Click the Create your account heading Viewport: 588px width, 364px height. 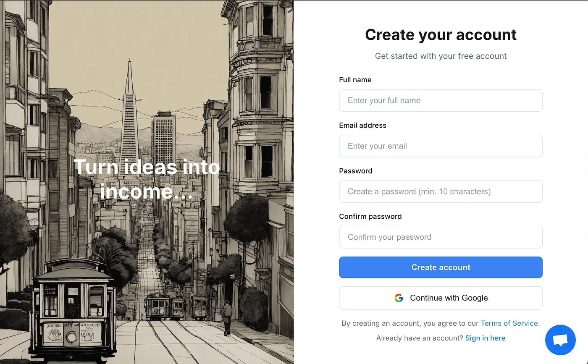(441, 34)
